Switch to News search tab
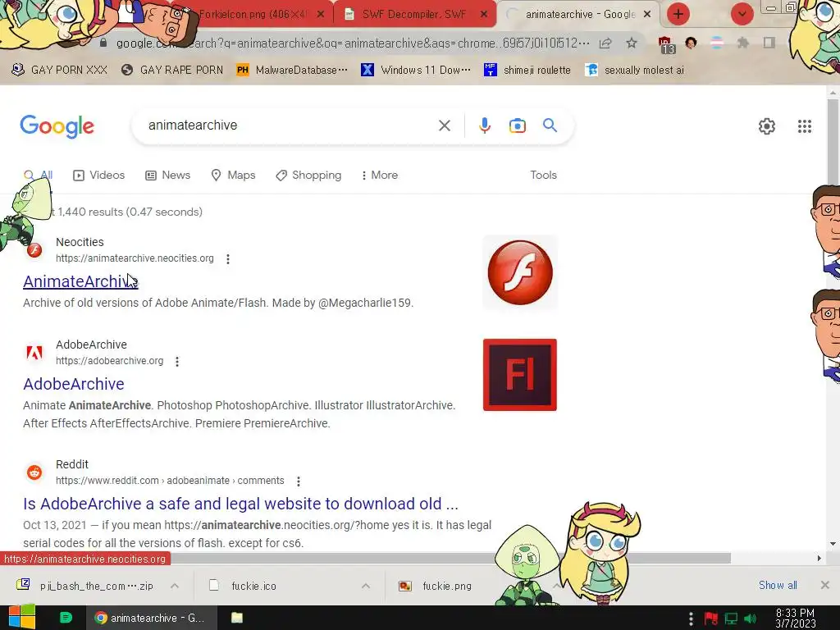Screen dimensions: 840x630 [167, 176]
